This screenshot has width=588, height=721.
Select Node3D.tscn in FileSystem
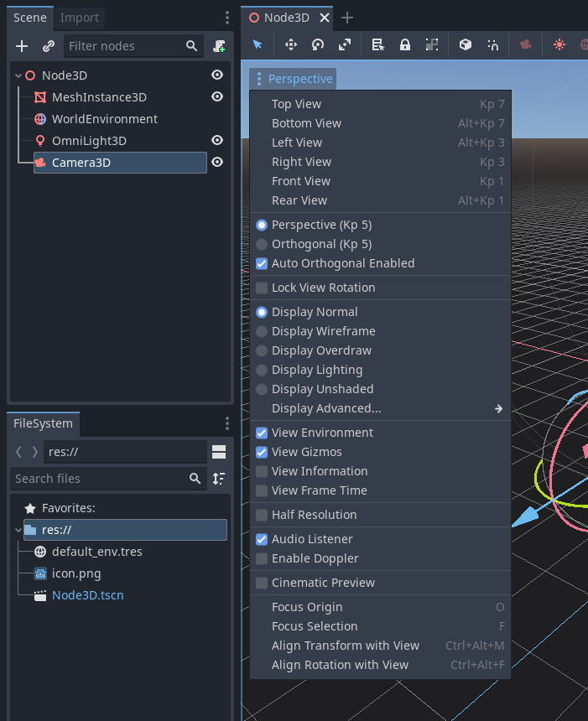point(87,595)
